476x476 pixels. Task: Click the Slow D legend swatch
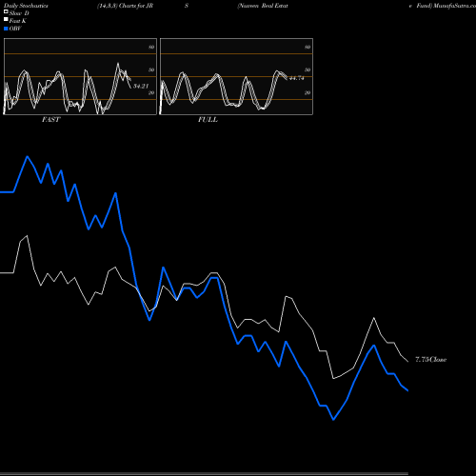point(6,11)
